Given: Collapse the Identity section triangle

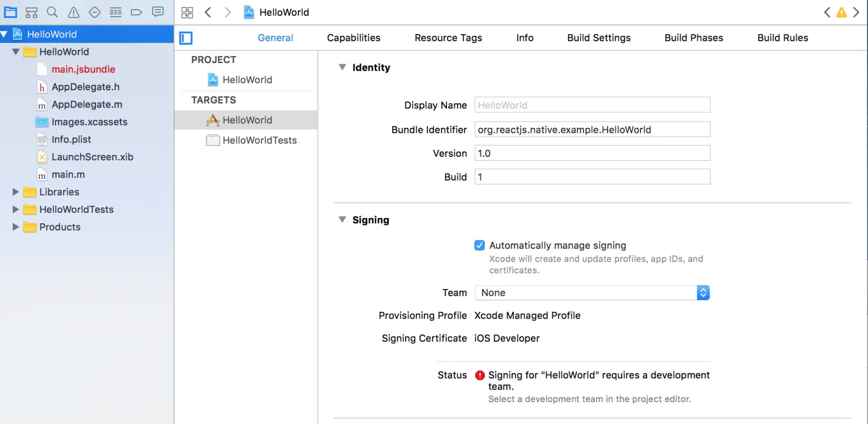Looking at the screenshot, I should coord(342,67).
